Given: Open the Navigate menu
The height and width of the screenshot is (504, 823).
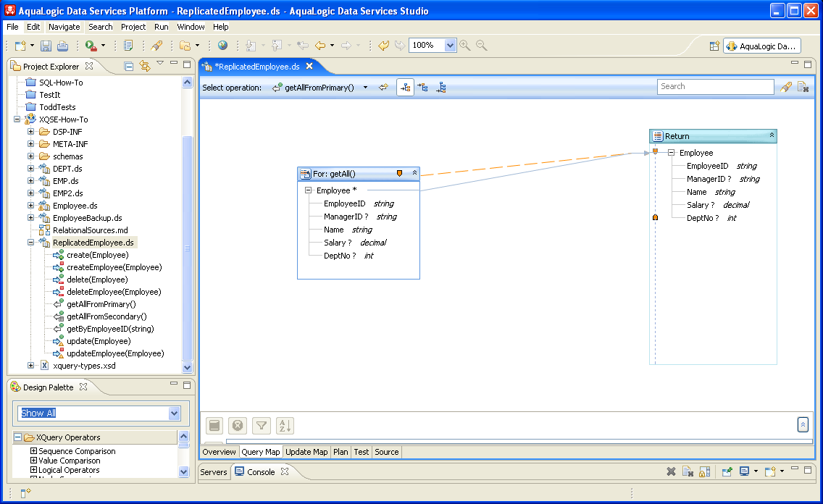Looking at the screenshot, I should (x=64, y=27).
